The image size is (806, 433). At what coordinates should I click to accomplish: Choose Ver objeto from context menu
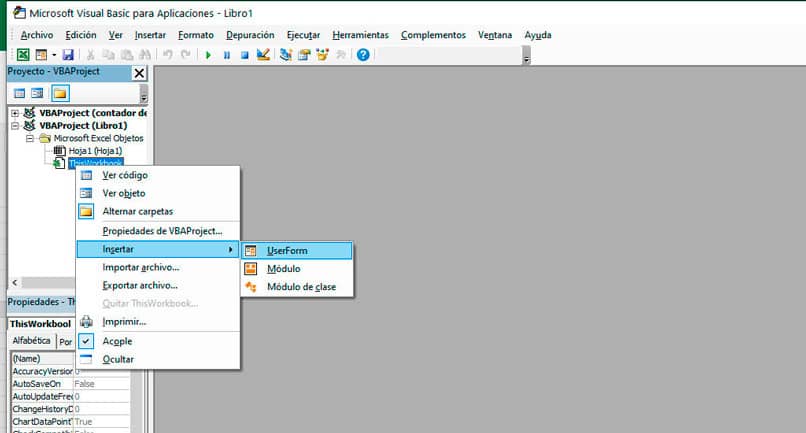(158, 193)
